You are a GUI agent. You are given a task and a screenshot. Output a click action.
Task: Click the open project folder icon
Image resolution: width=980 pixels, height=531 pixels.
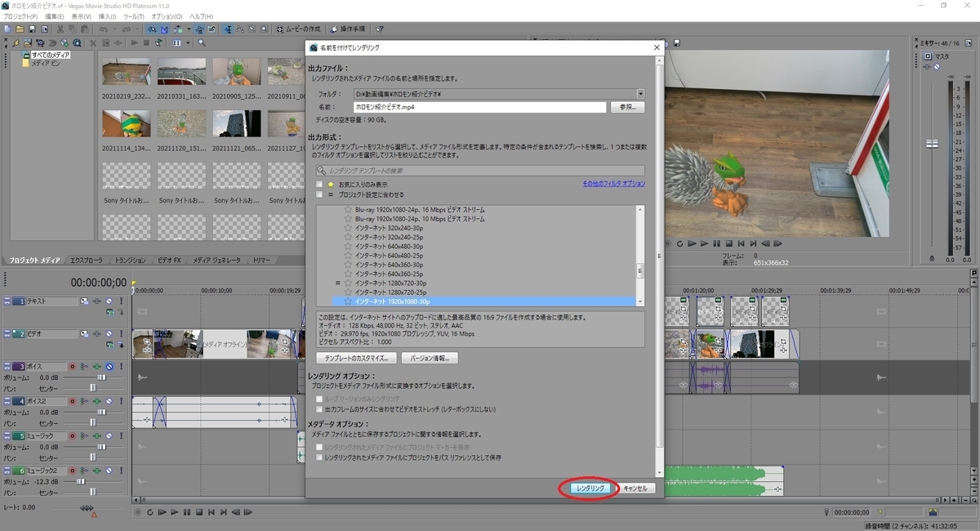point(19,29)
